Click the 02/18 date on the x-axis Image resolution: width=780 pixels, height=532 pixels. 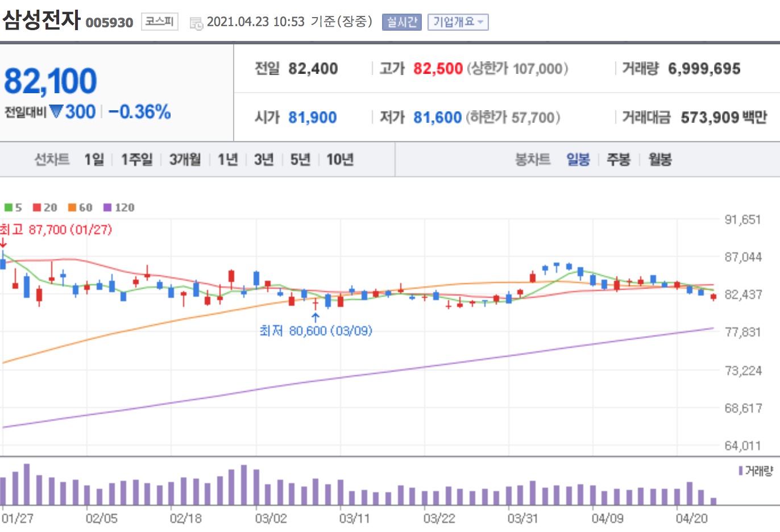click(x=186, y=518)
